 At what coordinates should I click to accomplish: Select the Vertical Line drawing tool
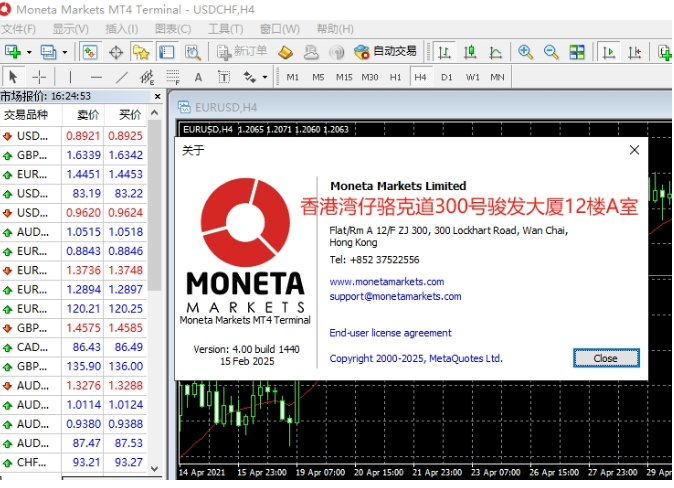(70, 77)
